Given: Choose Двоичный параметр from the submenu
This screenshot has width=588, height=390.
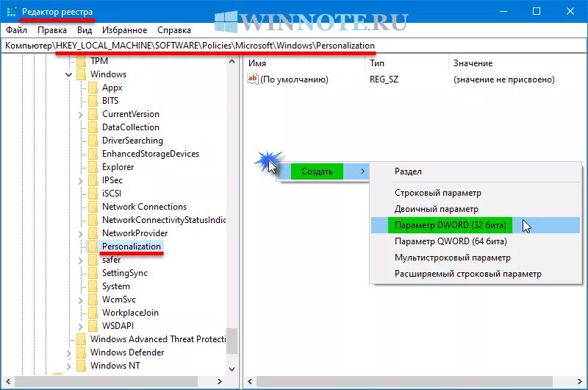Looking at the screenshot, I should [x=475, y=209].
